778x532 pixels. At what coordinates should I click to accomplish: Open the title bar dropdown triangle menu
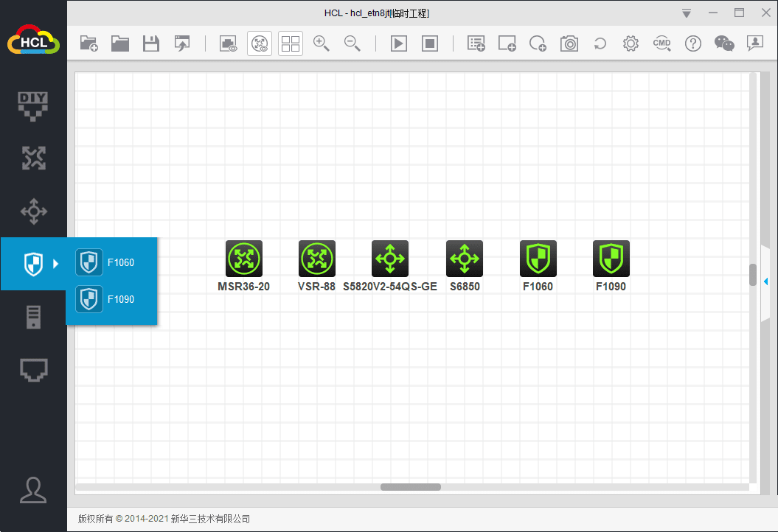click(687, 13)
